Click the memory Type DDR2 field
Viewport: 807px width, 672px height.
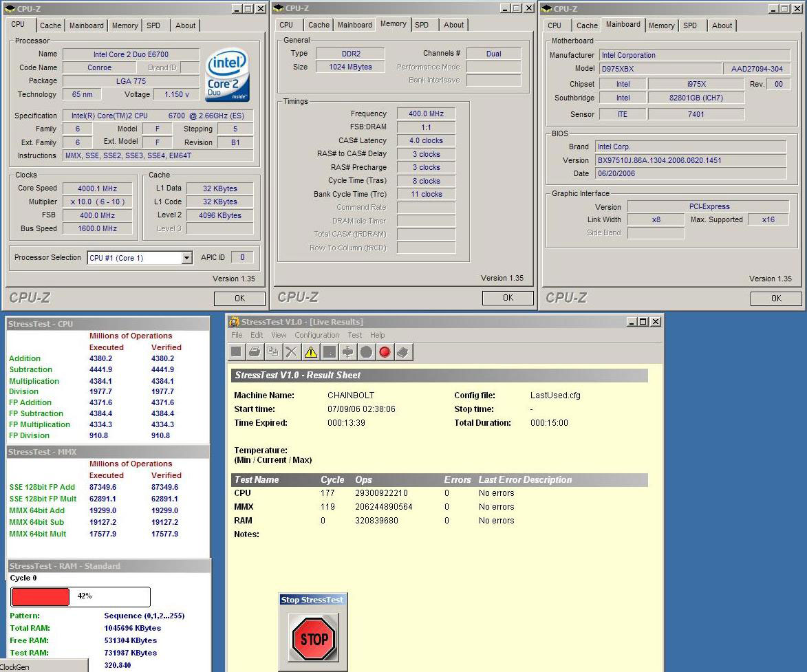tap(350, 54)
